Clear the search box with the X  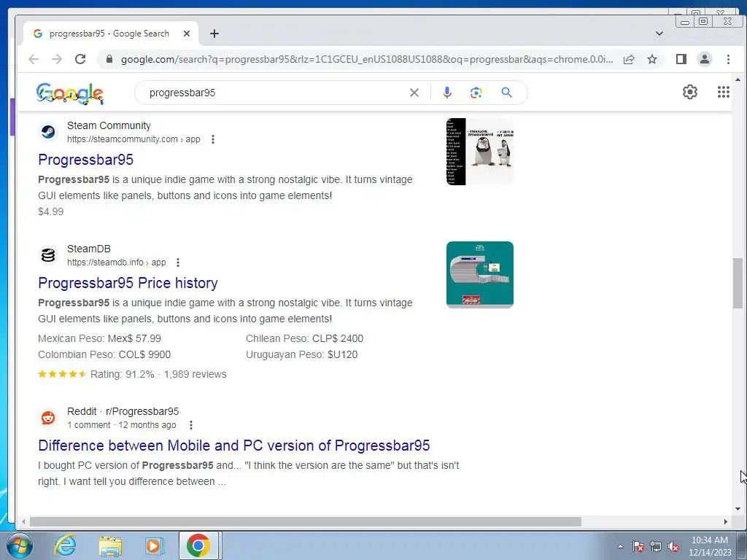(414, 93)
